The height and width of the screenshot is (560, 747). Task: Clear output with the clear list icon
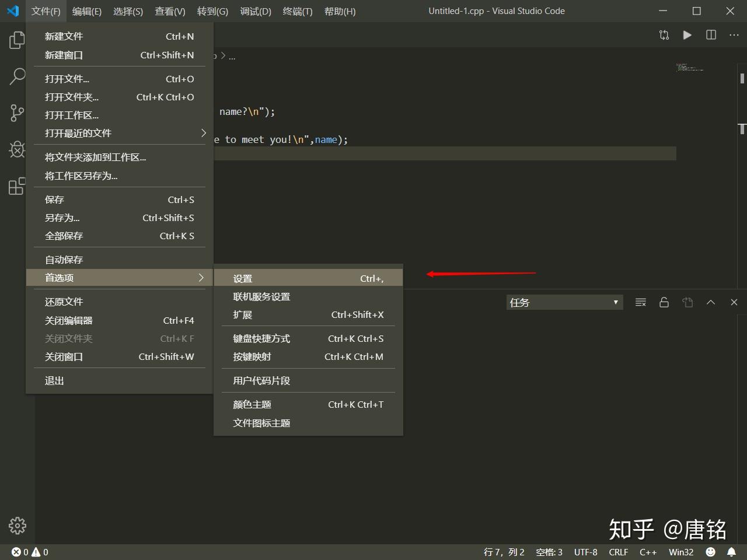point(641,302)
